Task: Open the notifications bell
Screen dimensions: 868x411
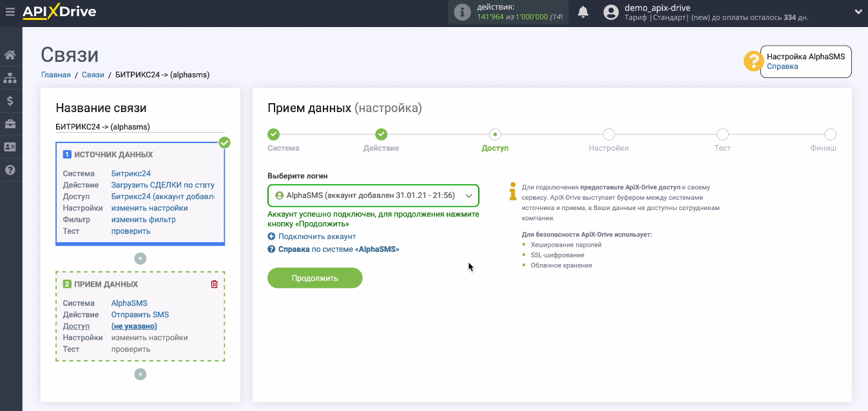Action: pos(583,12)
